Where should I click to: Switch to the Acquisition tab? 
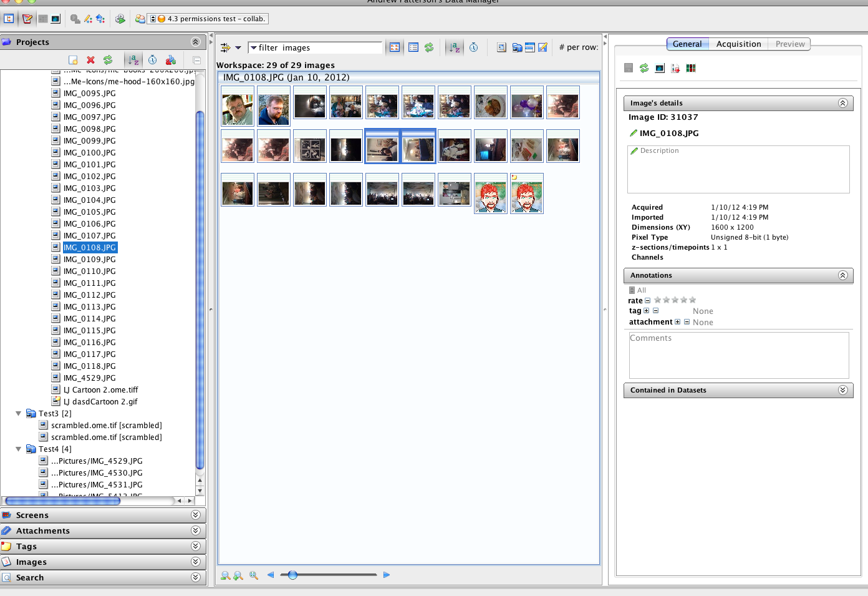coord(738,44)
